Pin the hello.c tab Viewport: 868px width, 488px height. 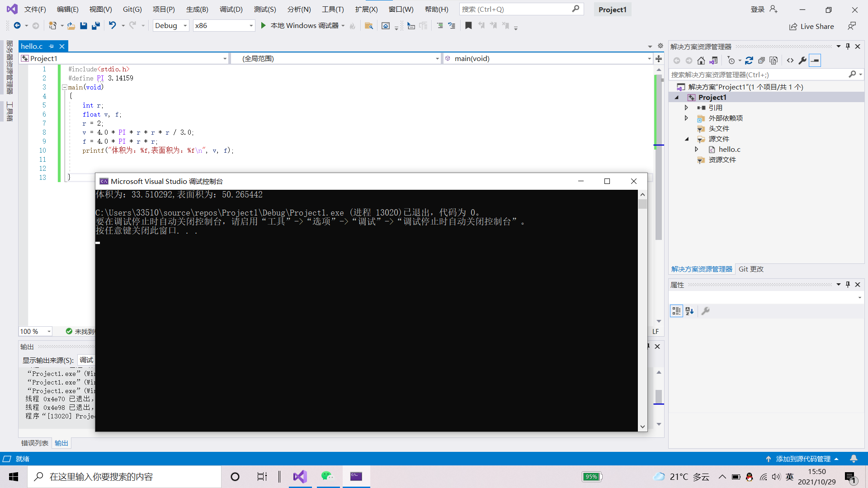click(52, 46)
